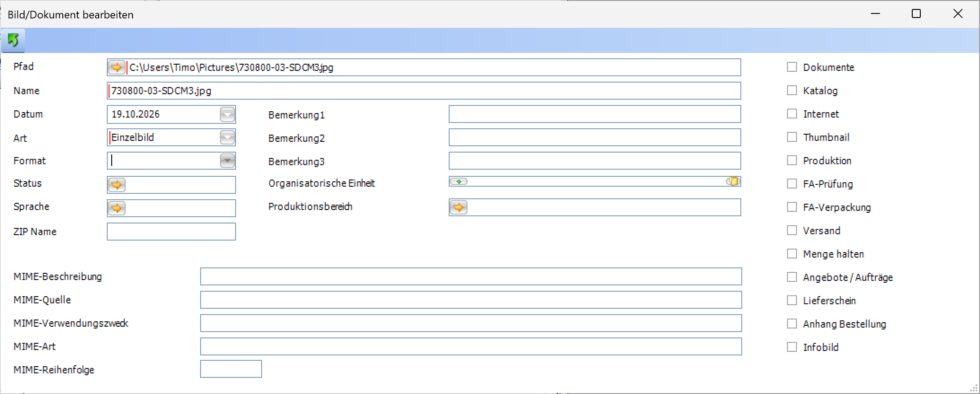
Task: Click the Status lookup arrow icon
Action: (x=117, y=185)
